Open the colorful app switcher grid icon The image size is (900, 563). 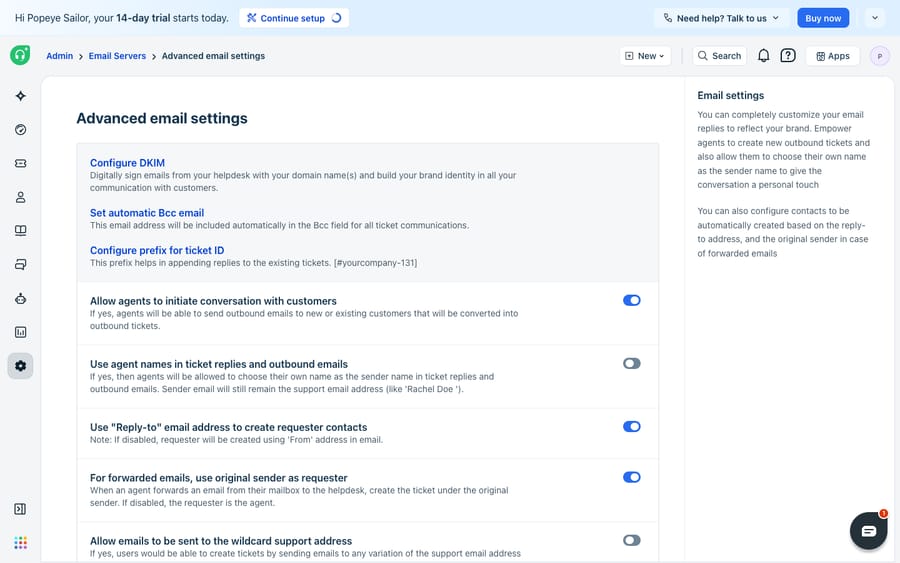tap(21, 543)
